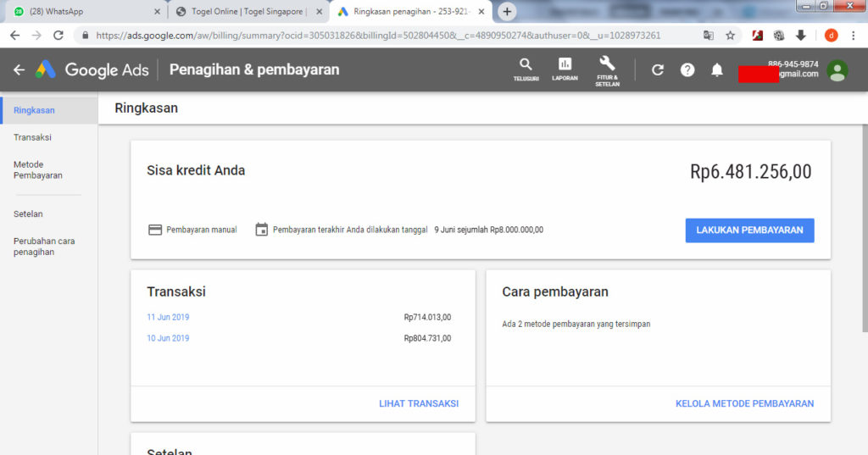Viewport: 868px width, 455px height.
Task: Click the globe extension icon in toolbar
Action: pos(779,36)
